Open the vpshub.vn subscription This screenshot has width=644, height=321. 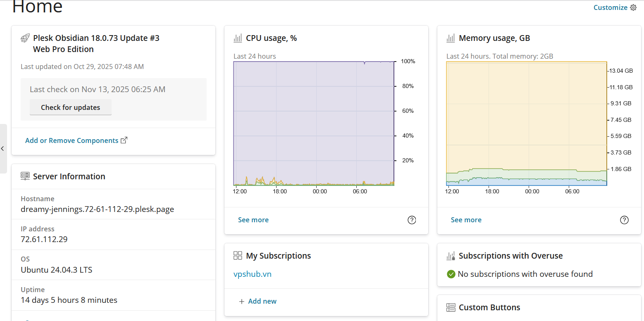(x=253, y=274)
